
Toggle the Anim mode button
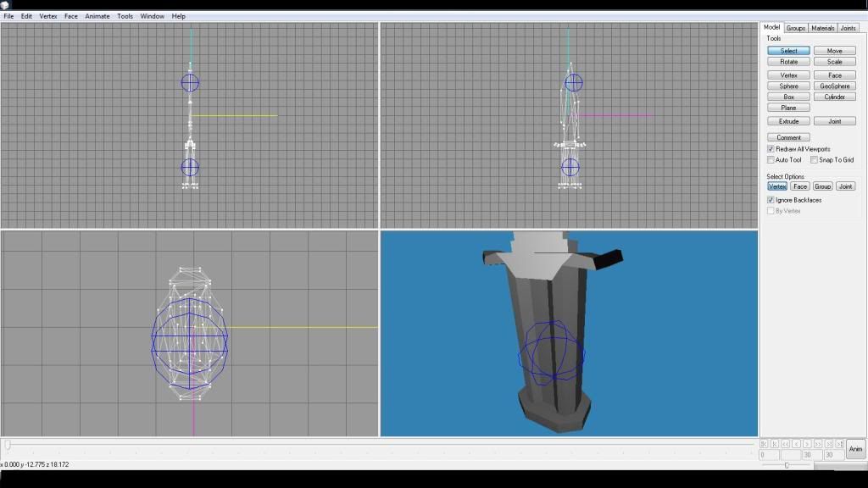pos(855,449)
